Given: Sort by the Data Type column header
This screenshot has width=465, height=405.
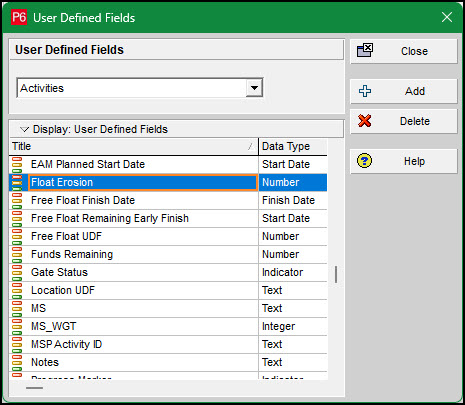Looking at the screenshot, I should 293,146.
